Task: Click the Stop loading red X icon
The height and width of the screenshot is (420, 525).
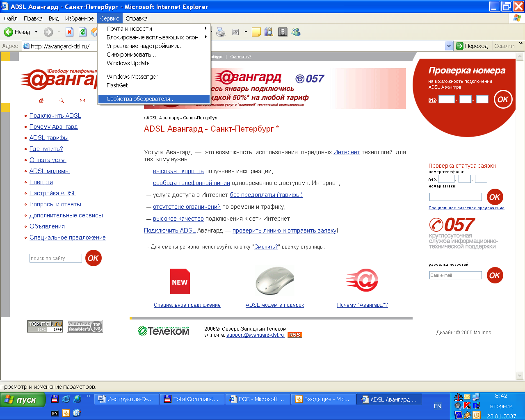Action: pos(69,32)
